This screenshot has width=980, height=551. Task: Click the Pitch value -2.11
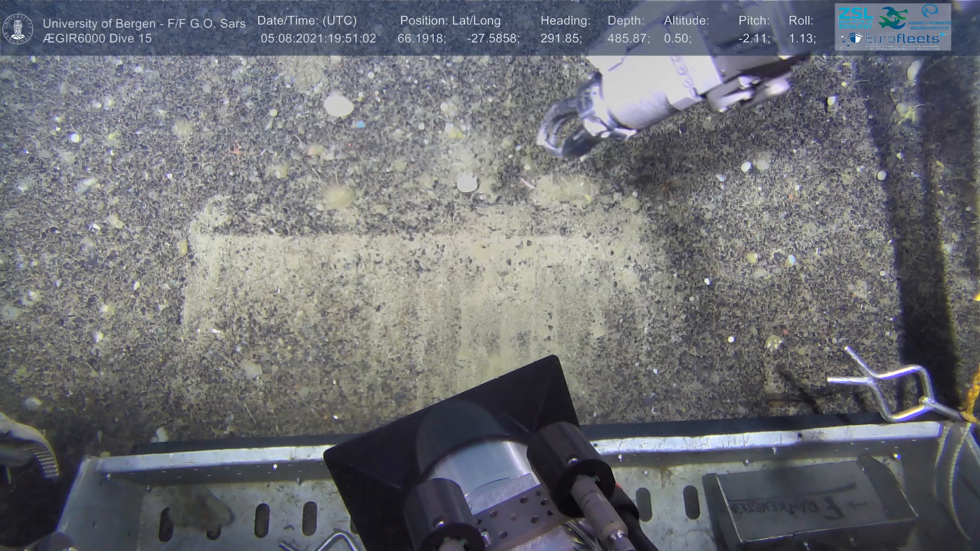pos(754,39)
